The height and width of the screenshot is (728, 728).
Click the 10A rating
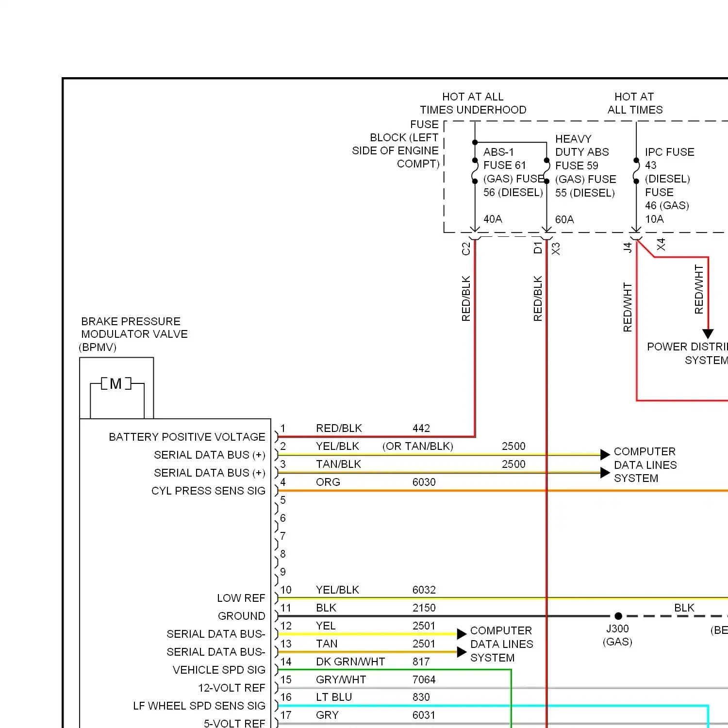click(x=654, y=219)
